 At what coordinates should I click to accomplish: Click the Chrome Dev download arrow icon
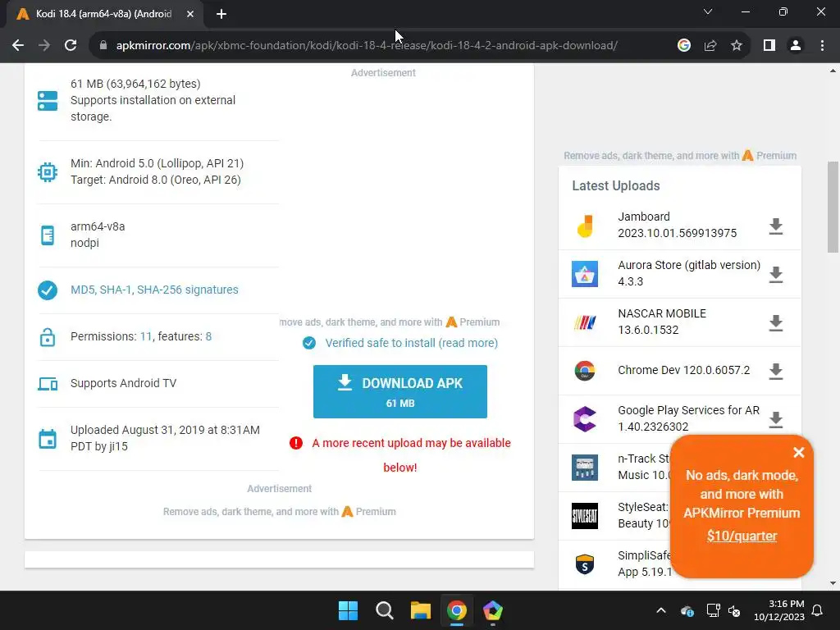pyautogui.click(x=776, y=371)
